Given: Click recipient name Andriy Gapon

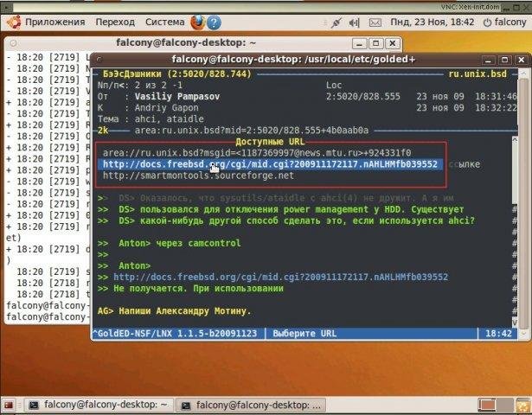Looking at the screenshot, I should (x=167, y=108).
